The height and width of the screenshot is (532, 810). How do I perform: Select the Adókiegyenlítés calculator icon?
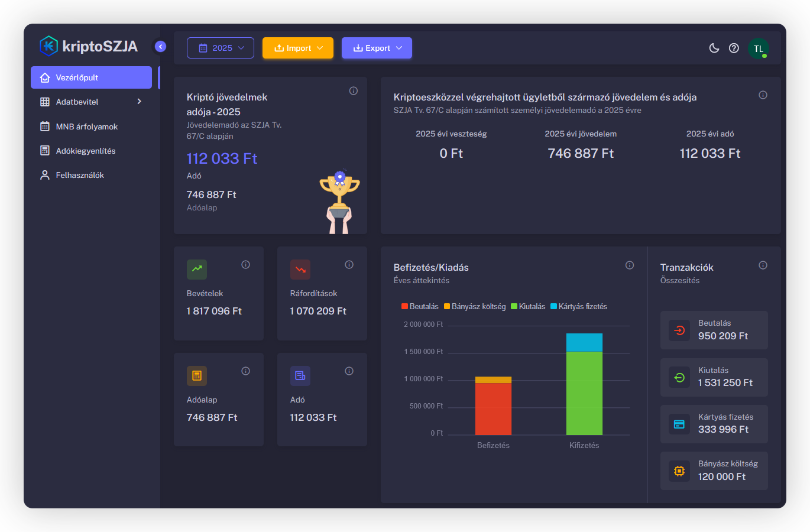(x=44, y=150)
